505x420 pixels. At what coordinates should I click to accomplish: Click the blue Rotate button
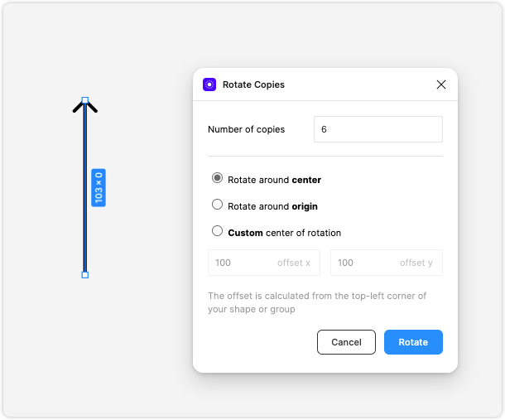pos(413,342)
